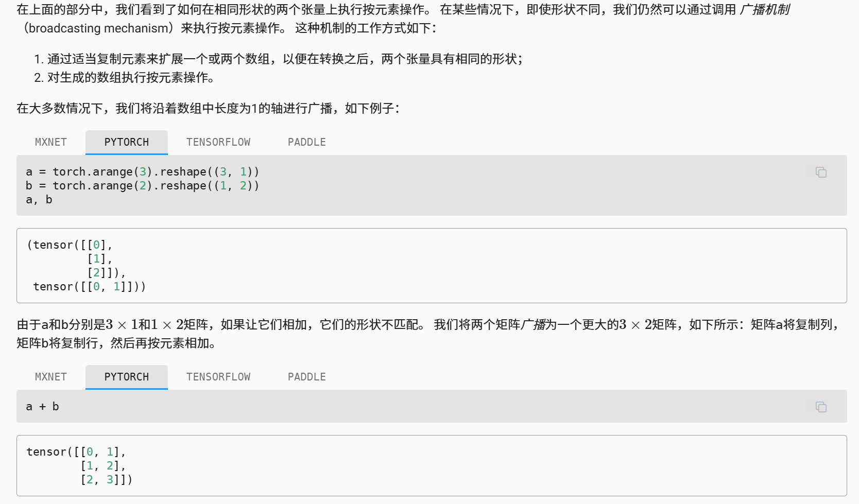Copy the torch.arange code block
The width and height of the screenshot is (859, 504).
[x=821, y=172]
